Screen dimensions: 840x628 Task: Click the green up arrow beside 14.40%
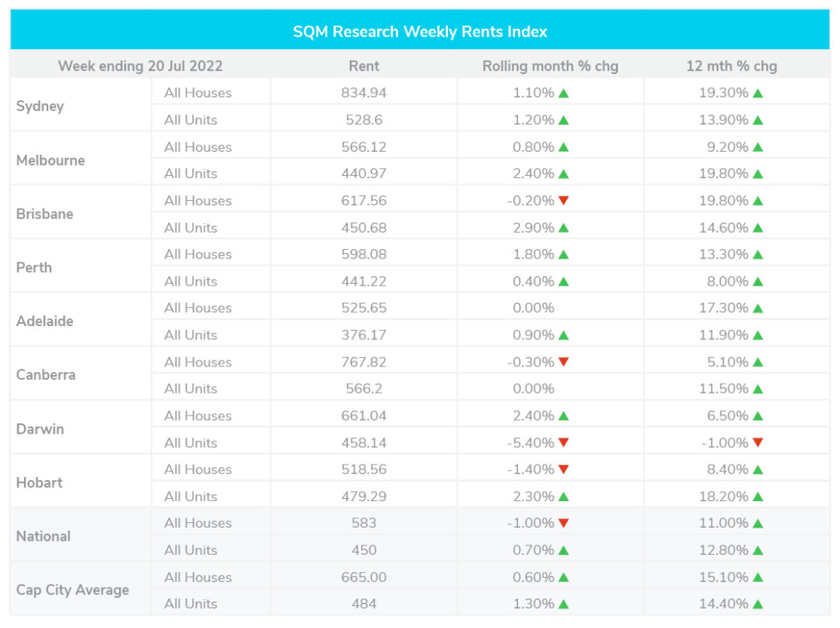758,604
